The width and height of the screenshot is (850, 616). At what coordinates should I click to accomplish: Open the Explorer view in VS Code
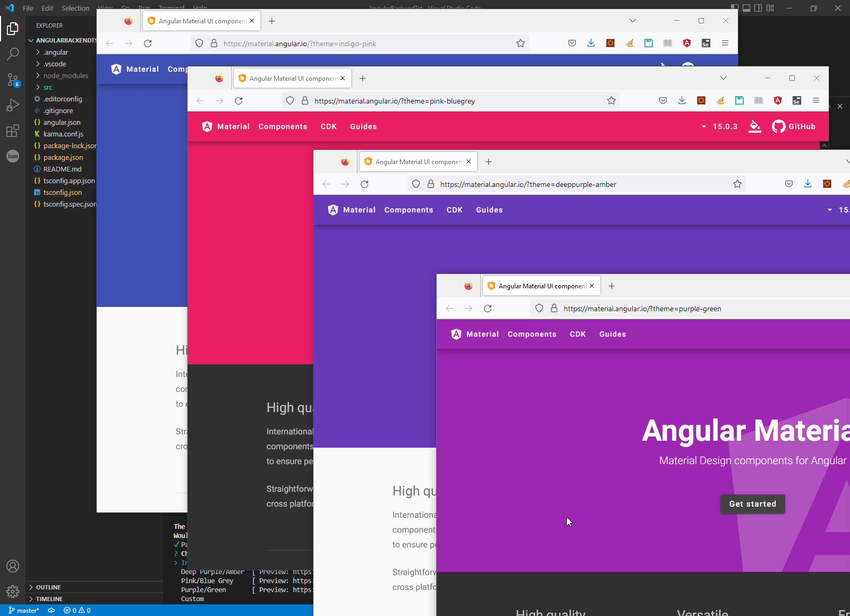13,29
